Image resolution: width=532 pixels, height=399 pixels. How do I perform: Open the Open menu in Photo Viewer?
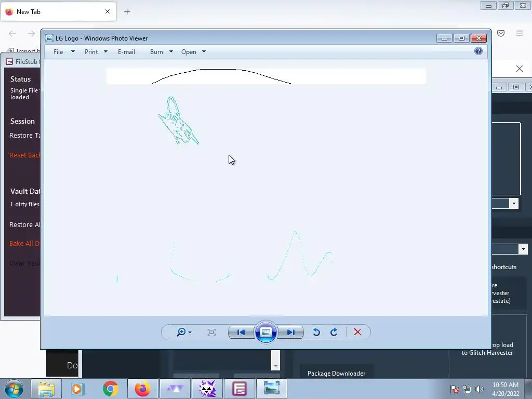coord(189,52)
